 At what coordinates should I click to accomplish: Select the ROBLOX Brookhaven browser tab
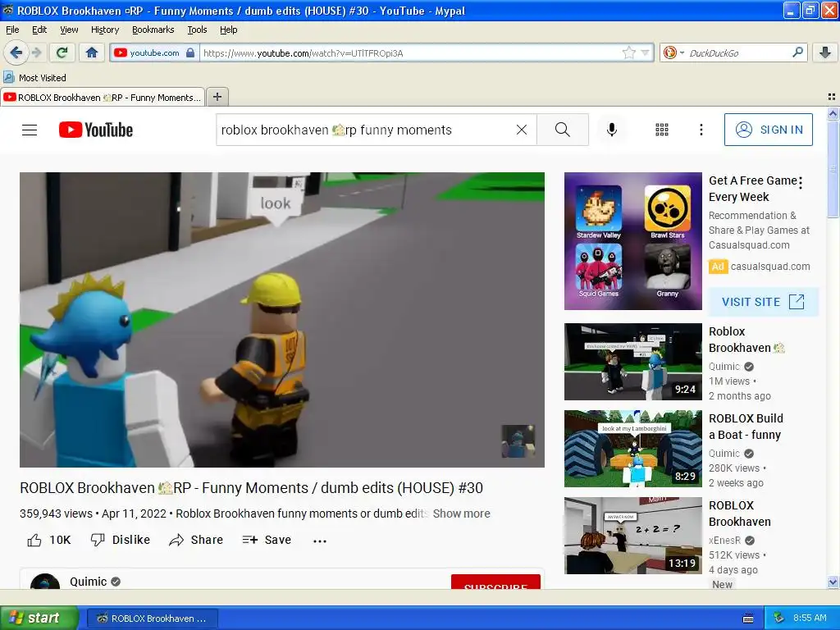pos(103,97)
